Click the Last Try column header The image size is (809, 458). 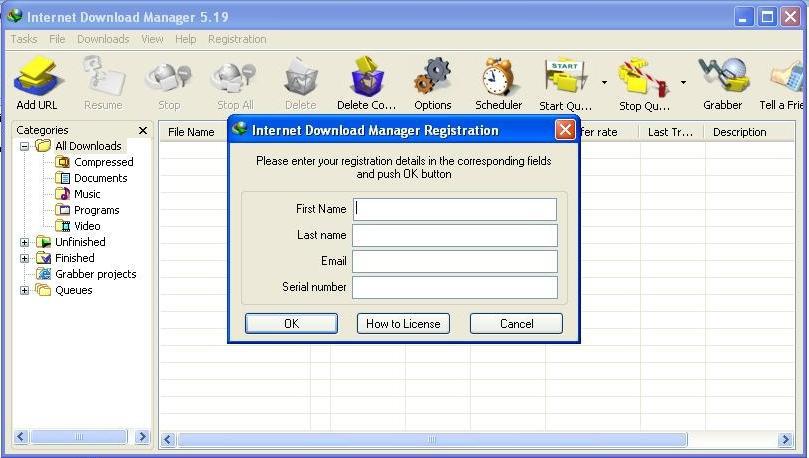pos(672,132)
